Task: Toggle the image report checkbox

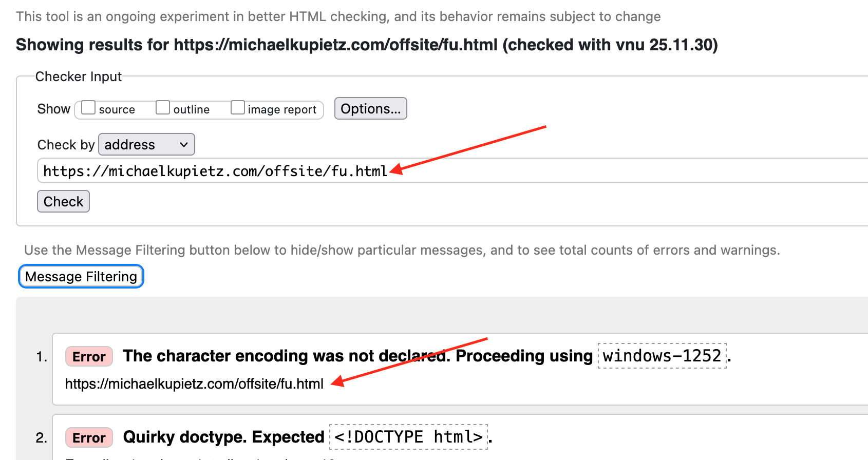Action: pos(237,108)
